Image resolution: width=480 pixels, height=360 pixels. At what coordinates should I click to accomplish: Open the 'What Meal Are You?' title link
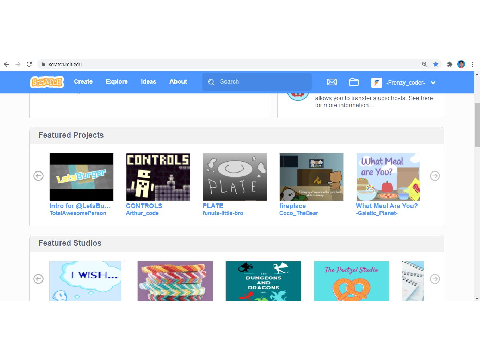point(387,206)
